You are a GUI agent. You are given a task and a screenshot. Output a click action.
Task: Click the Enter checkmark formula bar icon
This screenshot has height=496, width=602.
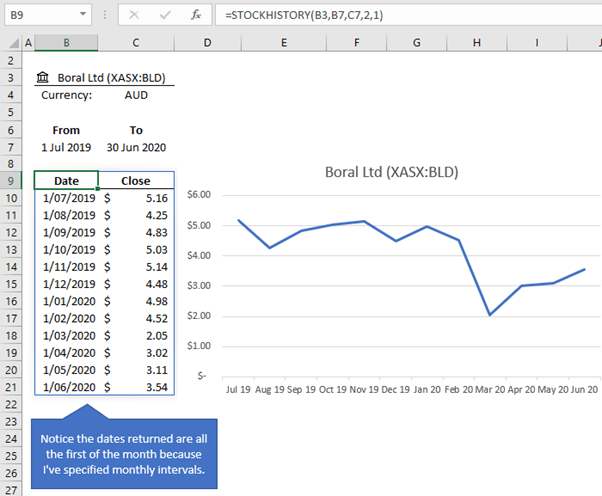pyautogui.click(x=165, y=15)
